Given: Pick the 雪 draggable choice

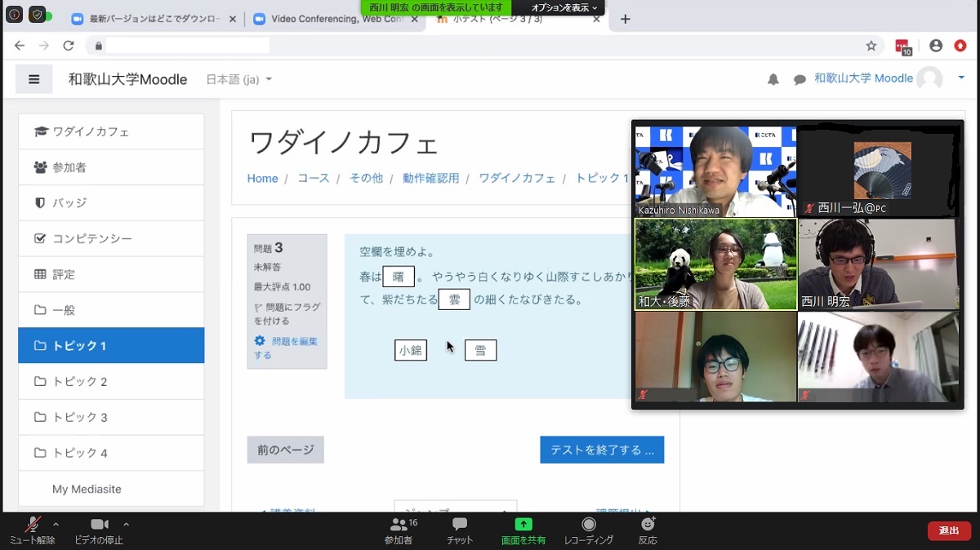Looking at the screenshot, I should (x=481, y=350).
